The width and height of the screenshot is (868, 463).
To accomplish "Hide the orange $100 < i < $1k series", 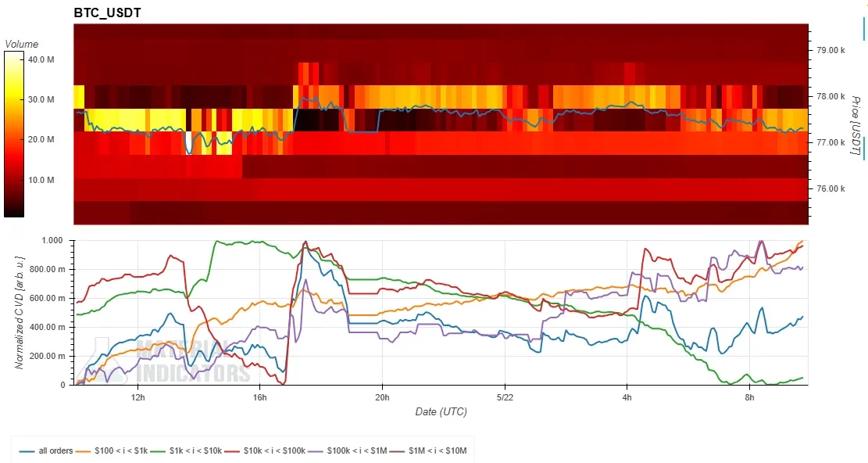I will click(111, 450).
